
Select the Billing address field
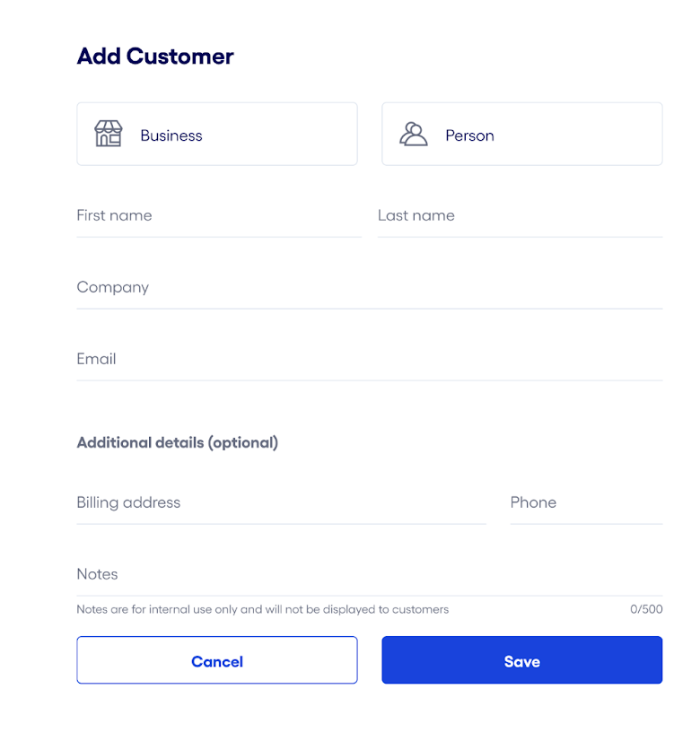point(280,503)
